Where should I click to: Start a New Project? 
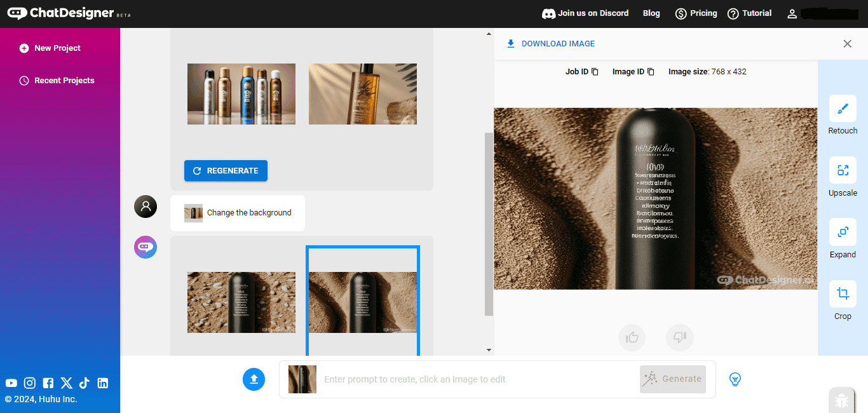50,48
